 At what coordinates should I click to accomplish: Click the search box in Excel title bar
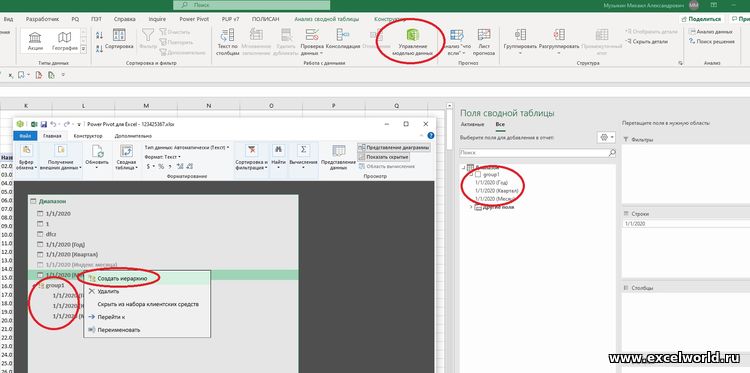click(252, 5)
